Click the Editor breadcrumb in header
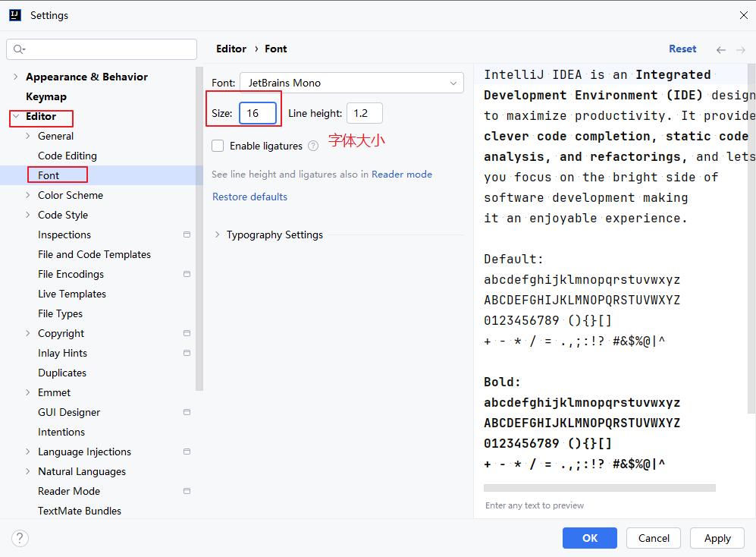 [x=231, y=49]
